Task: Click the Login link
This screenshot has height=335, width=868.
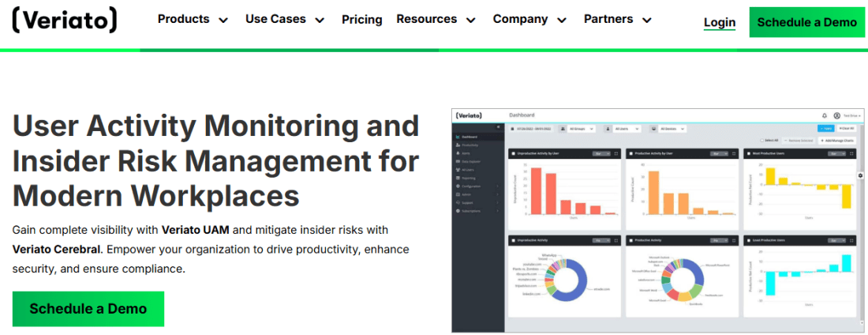Action: pyautogui.click(x=720, y=22)
